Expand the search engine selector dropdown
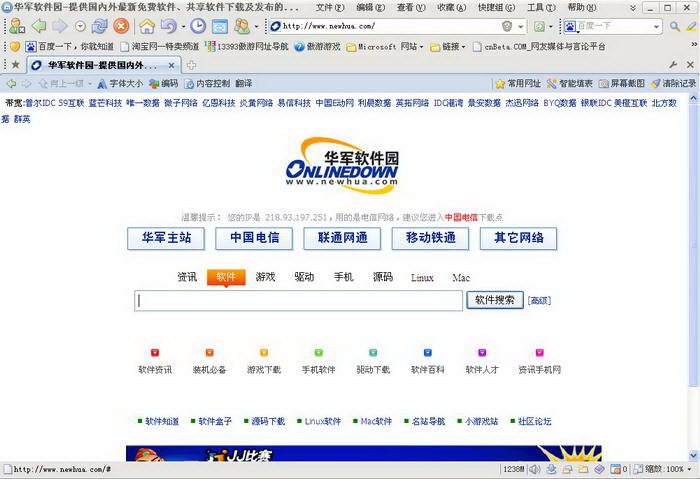 (656, 27)
